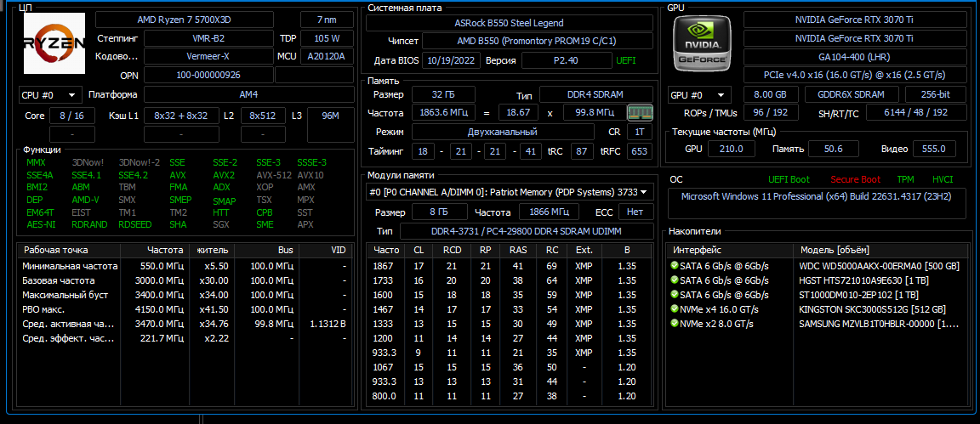Screen dimensions: 980x424
Task: Click the GDDR6X SDRAM value
Action: [852, 95]
